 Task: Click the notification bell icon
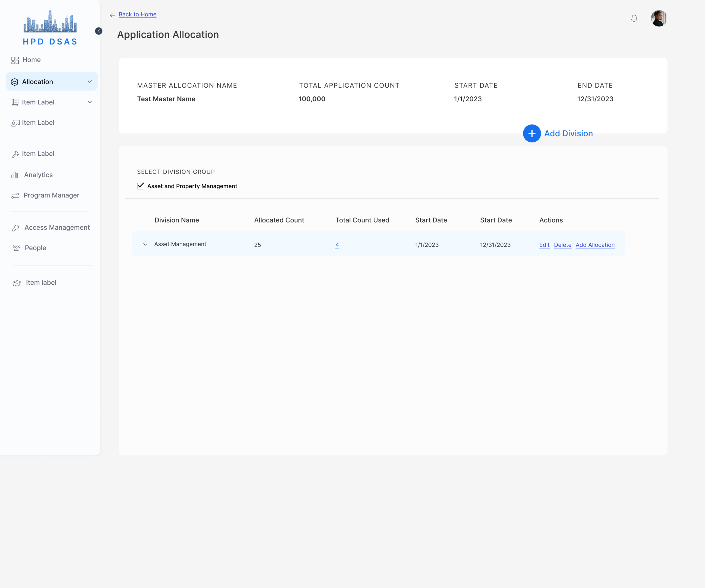(x=634, y=18)
